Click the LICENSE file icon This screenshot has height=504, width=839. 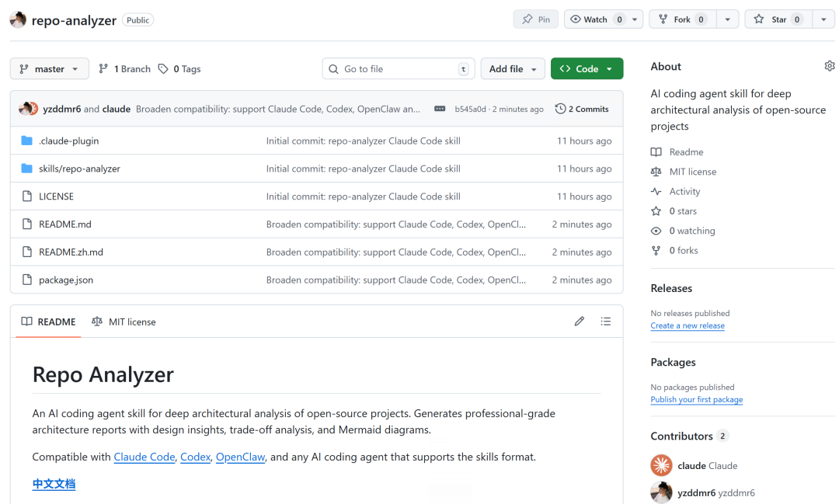point(26,196)
